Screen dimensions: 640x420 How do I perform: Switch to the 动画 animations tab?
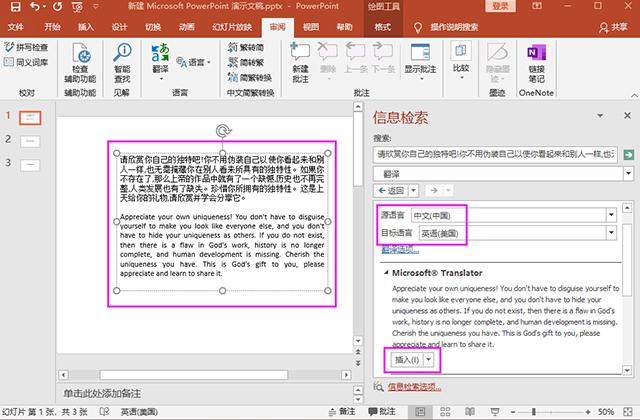click(x=187, y=27)
